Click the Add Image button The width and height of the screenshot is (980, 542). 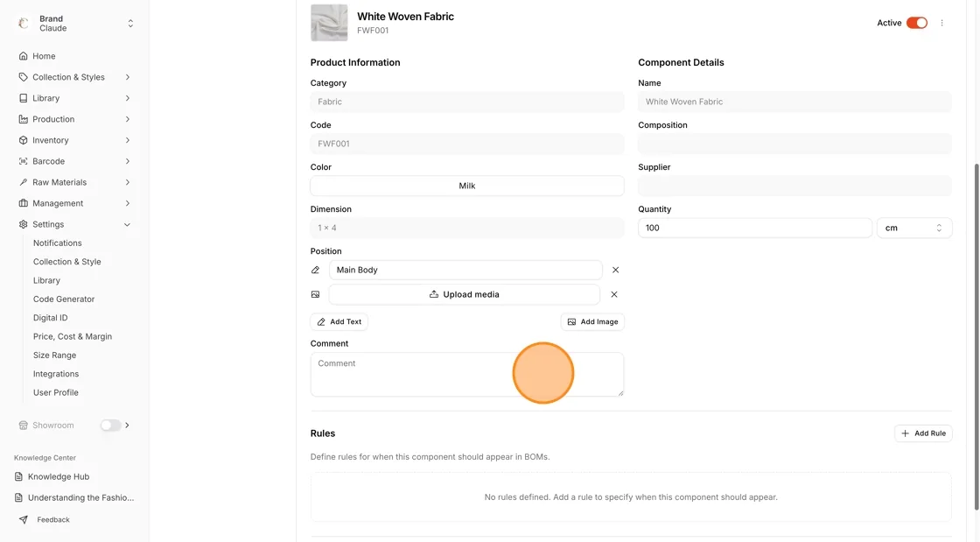point(592,322)
